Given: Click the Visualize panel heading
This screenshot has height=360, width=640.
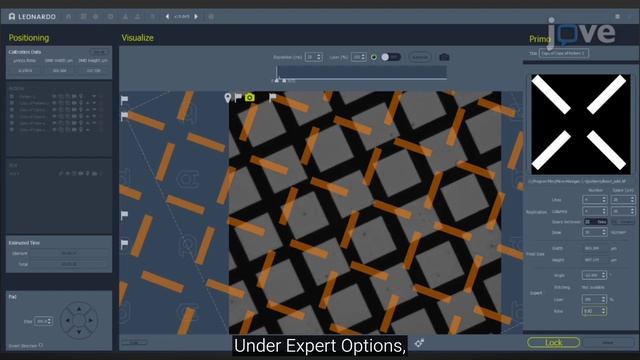Looking at the screenshot, I should [138, 38].
